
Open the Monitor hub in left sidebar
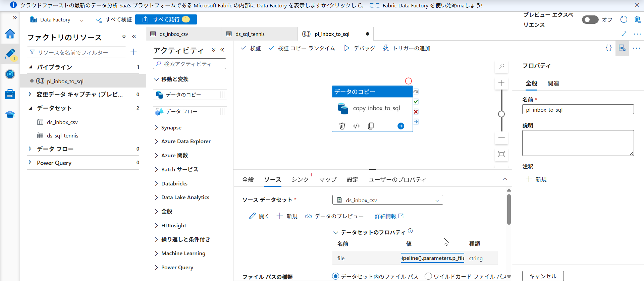click(10, 74)
